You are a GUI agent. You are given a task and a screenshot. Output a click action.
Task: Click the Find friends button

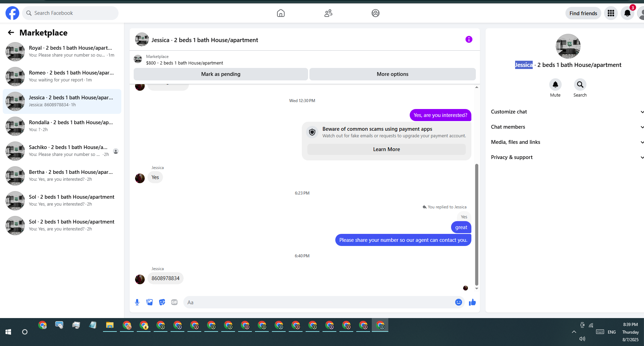tap(583, 13)
